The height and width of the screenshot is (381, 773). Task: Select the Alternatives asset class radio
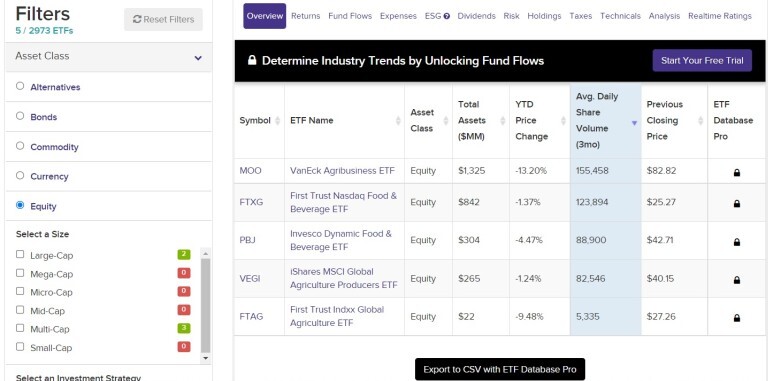pyautogui.click(x=20, y=86)
